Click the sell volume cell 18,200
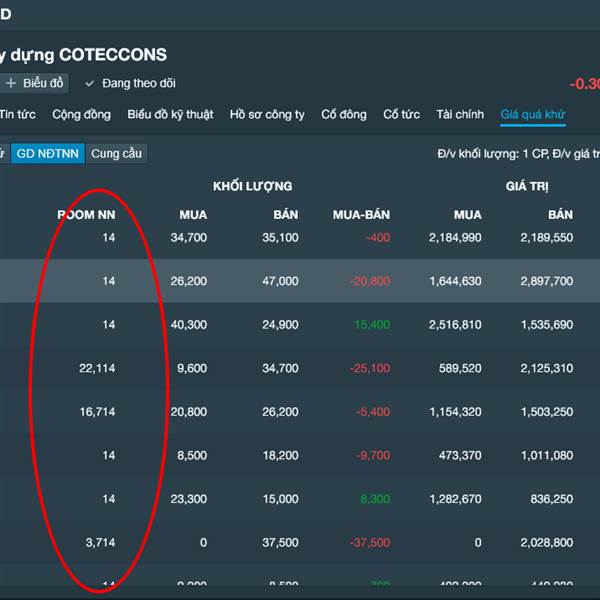 (x=280, y=455)
